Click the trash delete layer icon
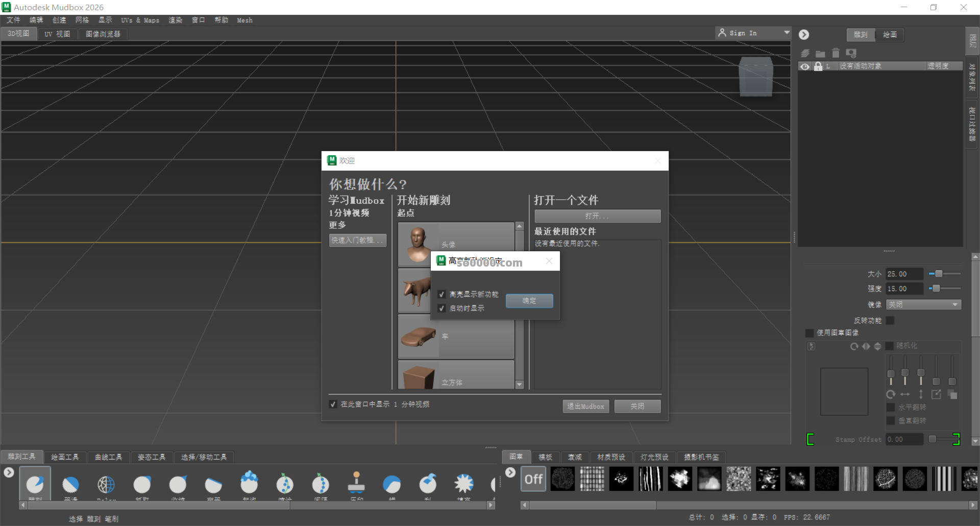This screenshot has height=526, width=980. click(x=836, y=53)
